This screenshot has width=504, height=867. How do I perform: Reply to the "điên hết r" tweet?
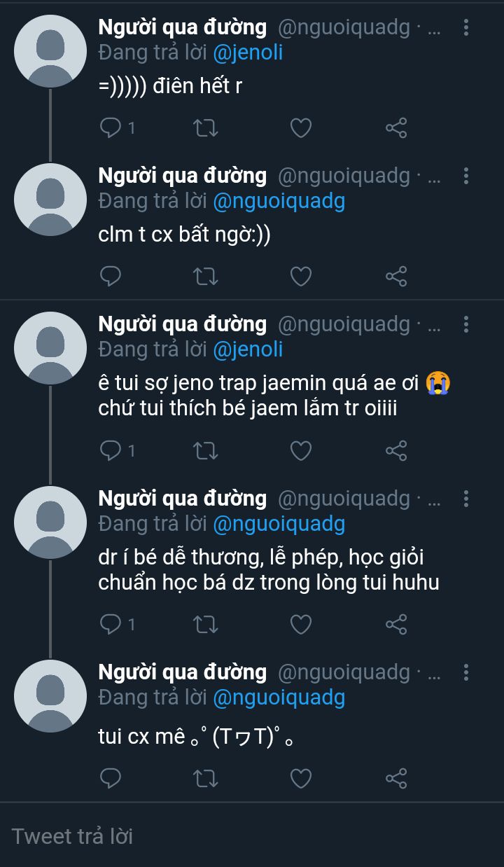(111, 127)
